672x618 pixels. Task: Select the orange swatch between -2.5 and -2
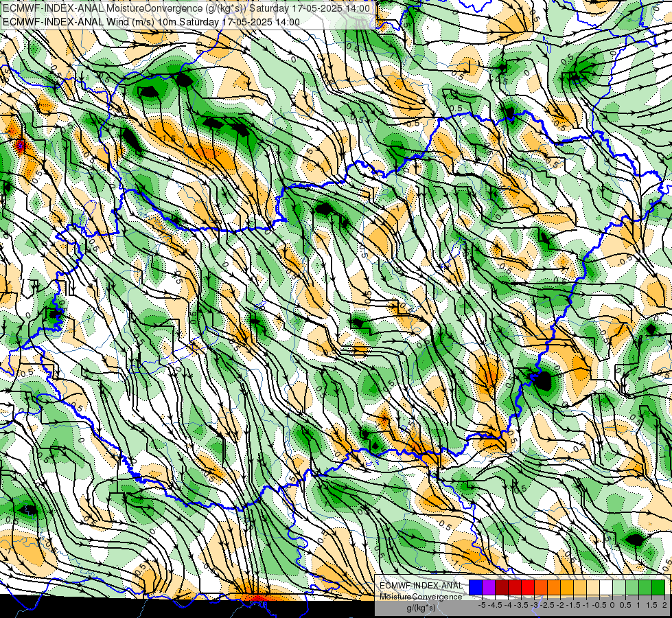pyautogui.click(x=554, y=588)
